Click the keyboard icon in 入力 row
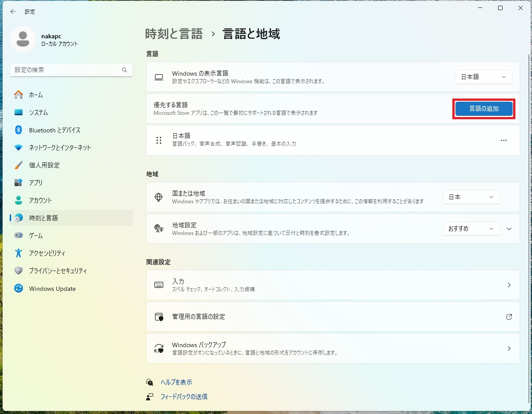Image resolution: width=532 pixels, height=414 pixels. coord(159,285)
